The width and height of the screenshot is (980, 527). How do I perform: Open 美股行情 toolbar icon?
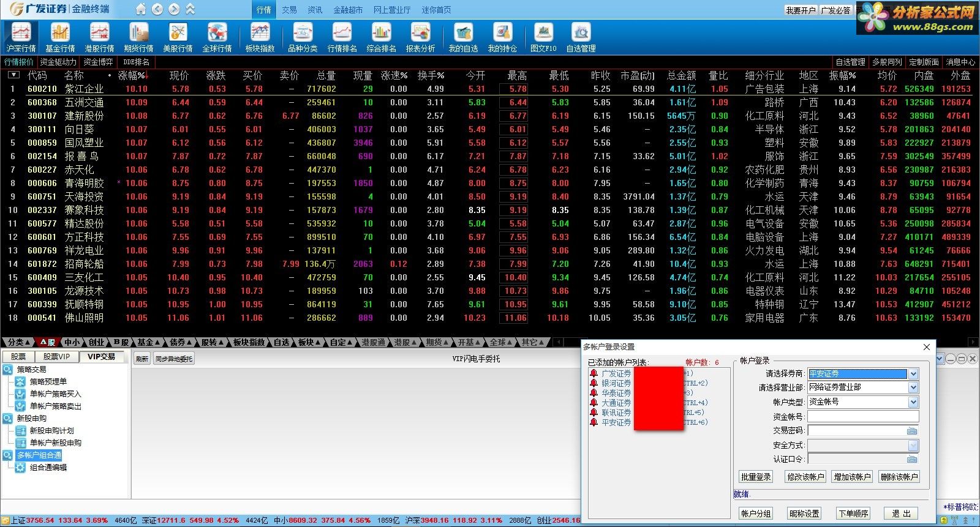178,37
